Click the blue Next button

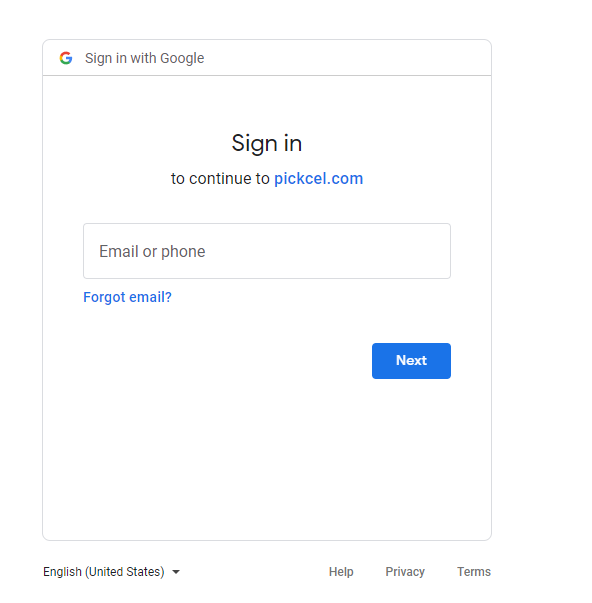(x=411, y=361)
